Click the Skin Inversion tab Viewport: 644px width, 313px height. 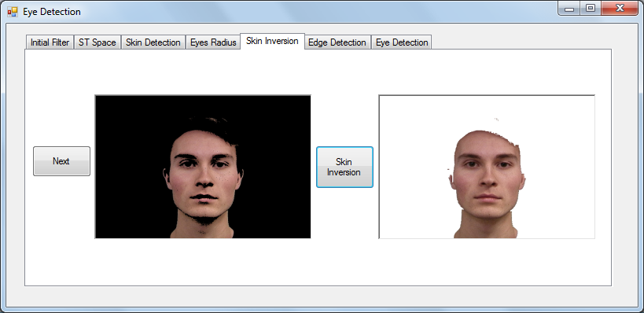tap(272, 41)
